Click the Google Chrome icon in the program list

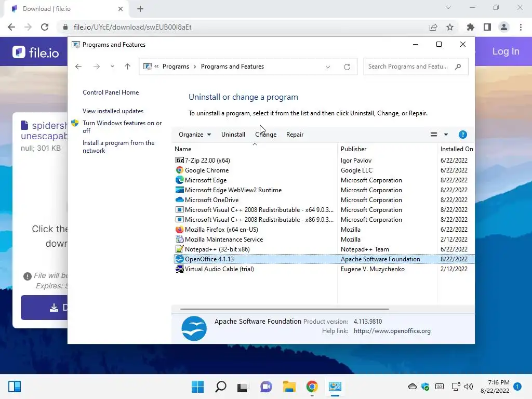point(179,170)
